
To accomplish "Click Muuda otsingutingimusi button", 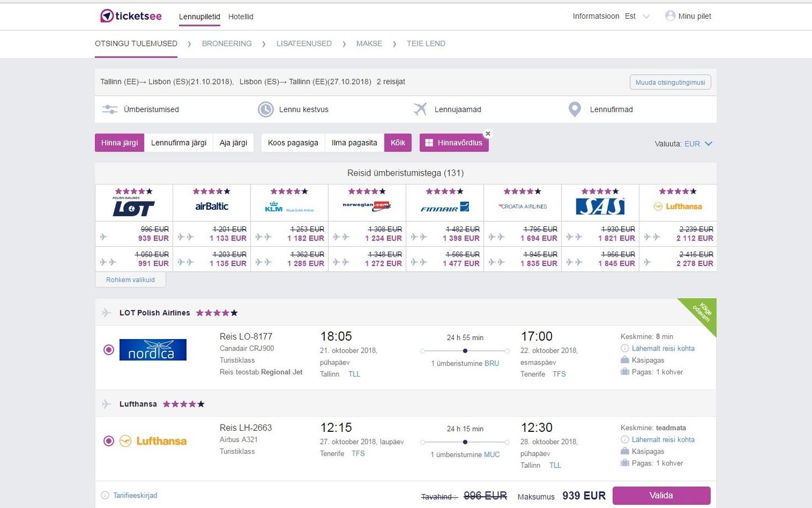I will pyautogui.click(x=670, y=82).
